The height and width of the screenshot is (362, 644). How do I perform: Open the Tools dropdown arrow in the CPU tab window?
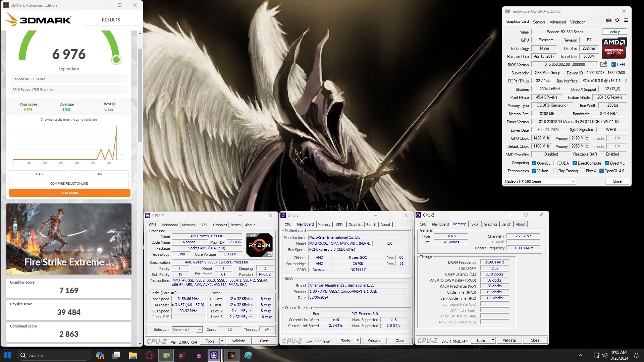click(x=222, y=341)
